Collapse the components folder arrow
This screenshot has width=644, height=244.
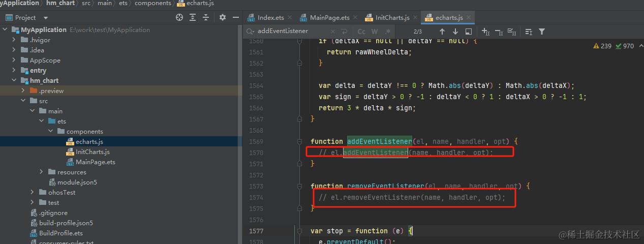51,131
